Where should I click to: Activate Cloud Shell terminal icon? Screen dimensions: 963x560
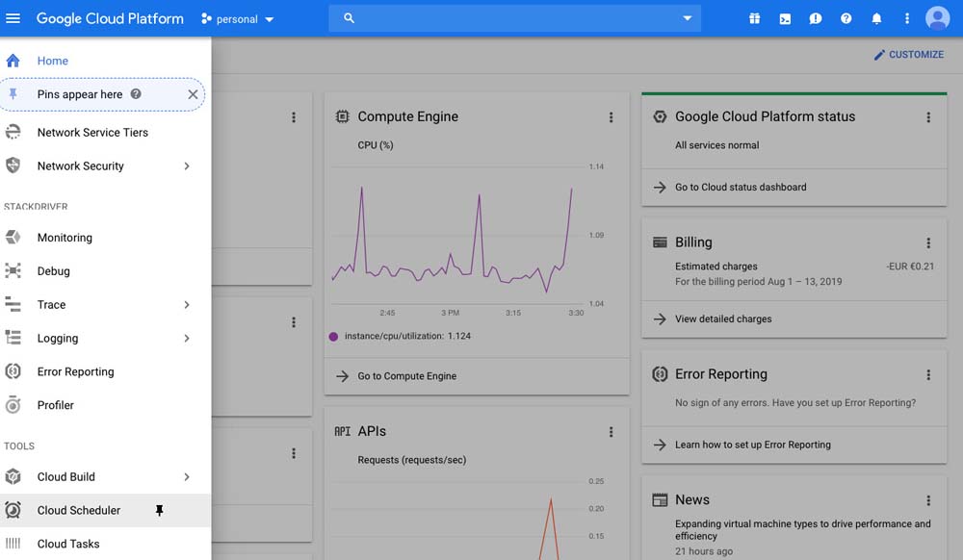pyautogui.click(x=785, y=18)
